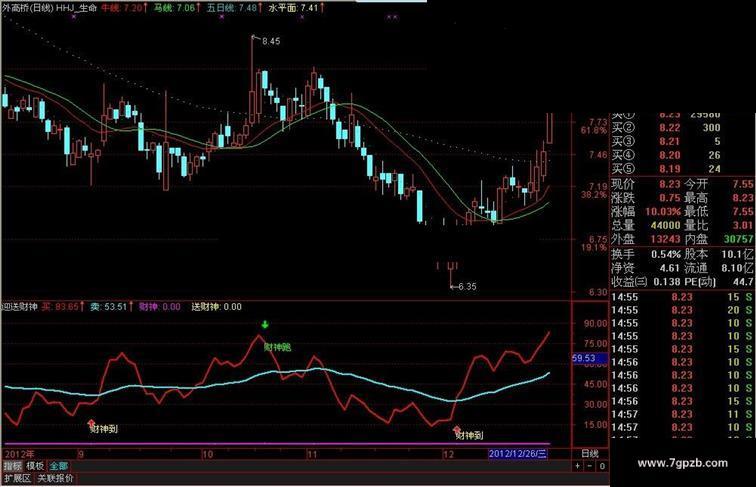Click the 14:56 tick row with volume 10 S at the top of the 14:56 group
This screenshot has width=756, height=487.
pos(681,362)
